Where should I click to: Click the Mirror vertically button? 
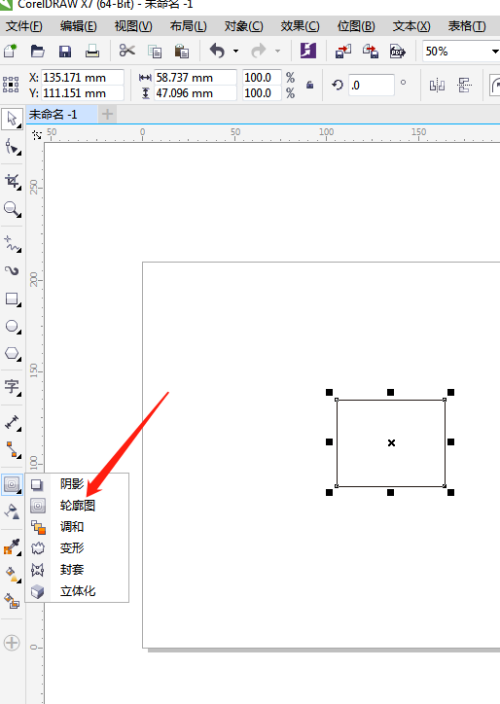[465, 85]
